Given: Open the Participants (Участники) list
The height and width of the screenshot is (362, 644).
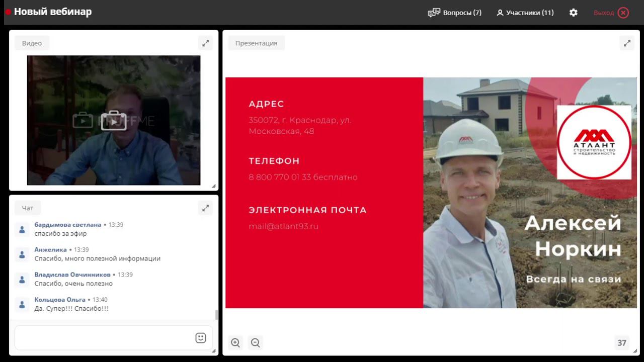Looking at the screenshot, I should (x=525, y=13).
